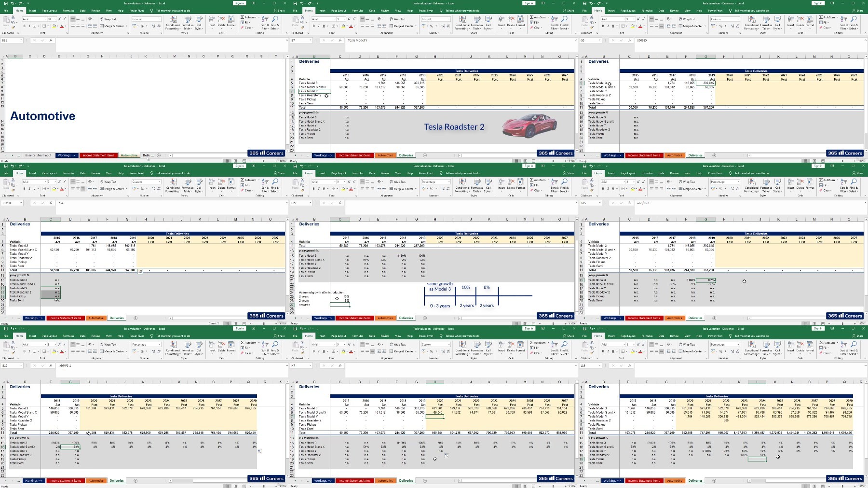
Task: Click Copy icon in the 3R x 1C window
Action: click(x=14, y=185)
